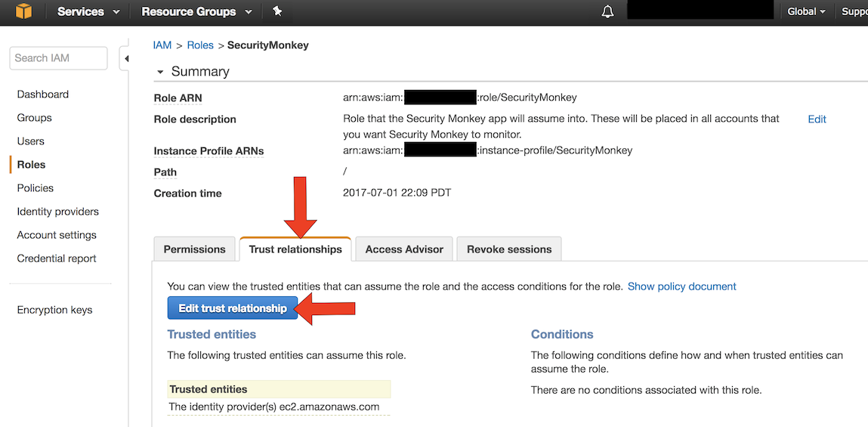The width and height of the screenshot is (868, 427).
Task: Open the pin shortcuts icon
Action: (x=277, y=11)
